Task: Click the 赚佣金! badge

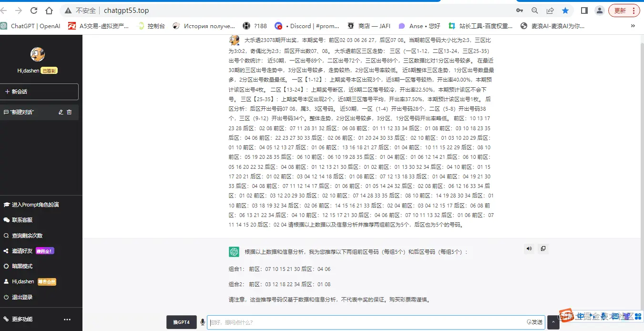Action: pos(45,251)
